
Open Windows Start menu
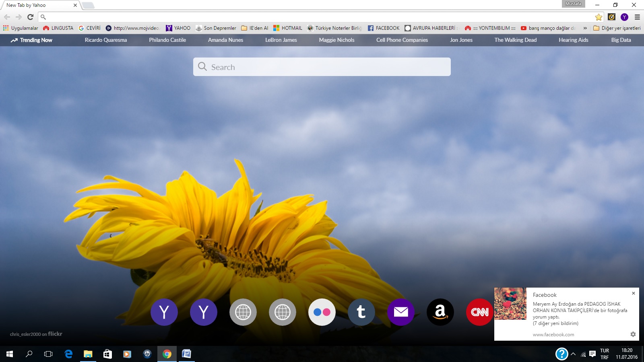(x=10, y=354)
